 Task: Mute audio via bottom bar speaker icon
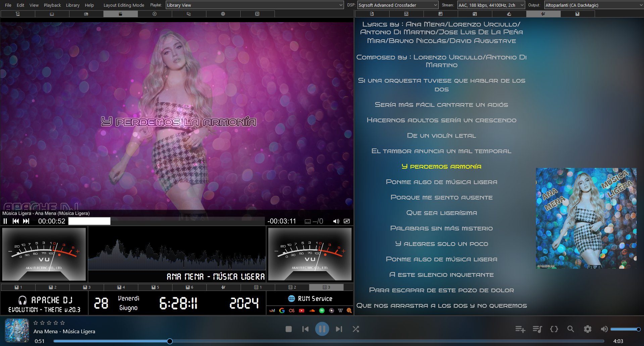pos(604,329)
